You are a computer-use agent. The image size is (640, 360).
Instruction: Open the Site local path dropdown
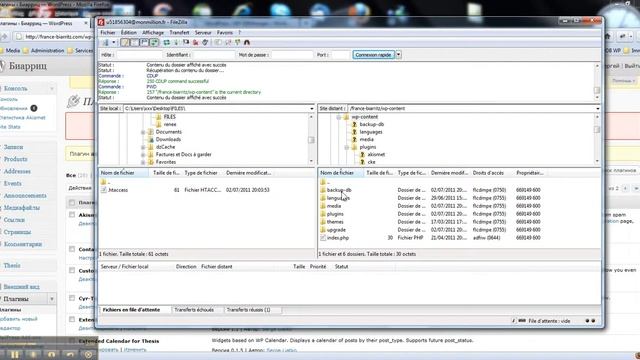coord(311,109)
